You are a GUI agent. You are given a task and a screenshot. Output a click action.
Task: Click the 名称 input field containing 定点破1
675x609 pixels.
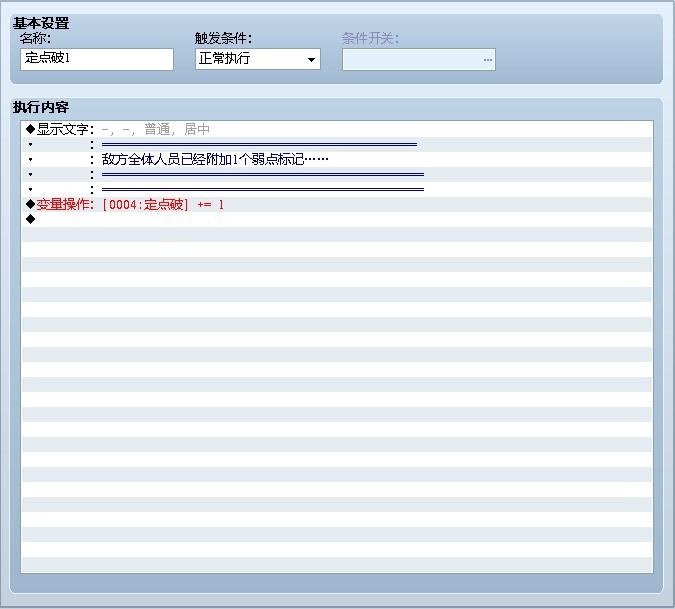(97, 59)
